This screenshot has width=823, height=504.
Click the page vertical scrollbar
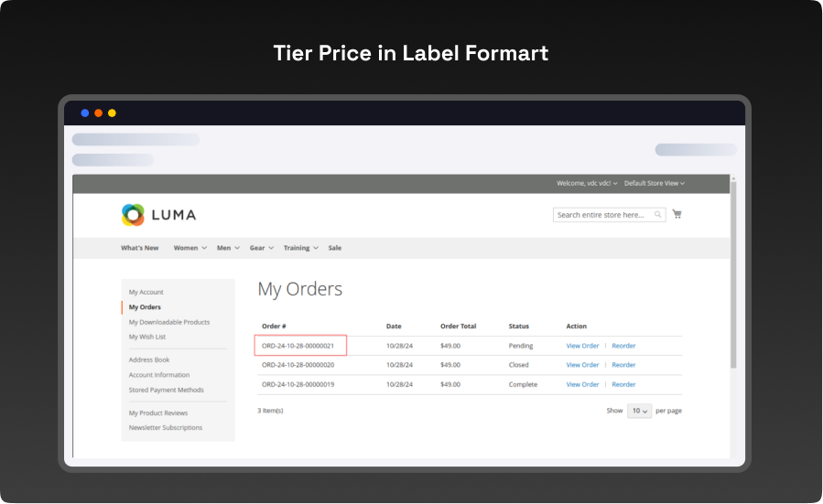point(732,274)
